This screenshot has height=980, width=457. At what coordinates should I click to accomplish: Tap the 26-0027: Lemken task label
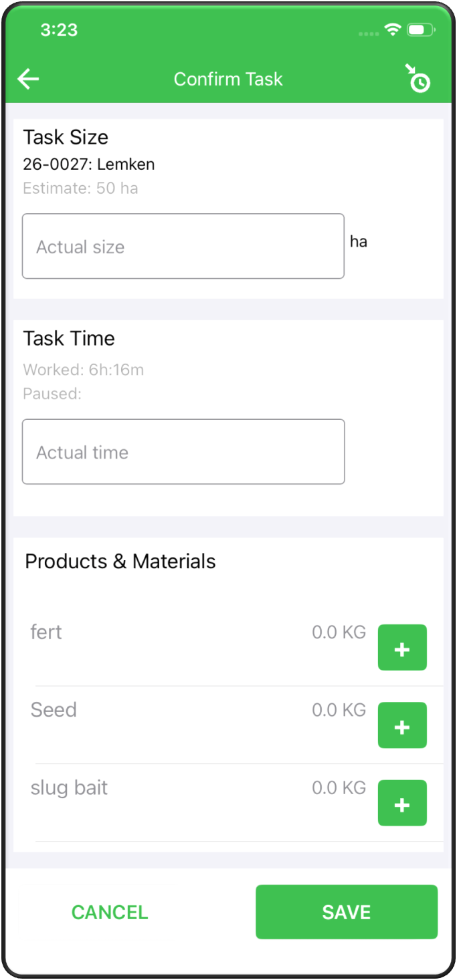click(x=89, y=164)
